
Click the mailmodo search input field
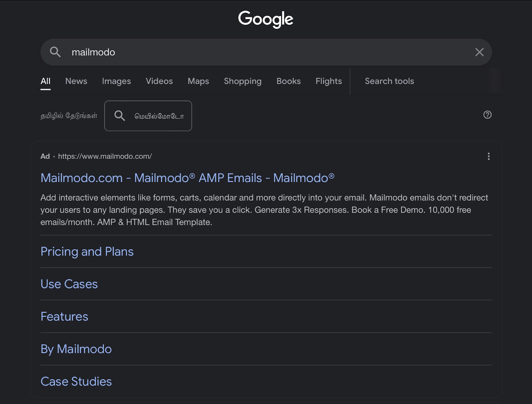(x=266, y=52)
